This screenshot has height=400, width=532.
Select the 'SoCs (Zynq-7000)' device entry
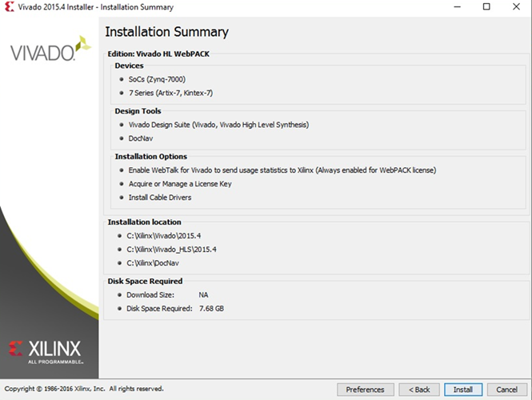point(157,79)
